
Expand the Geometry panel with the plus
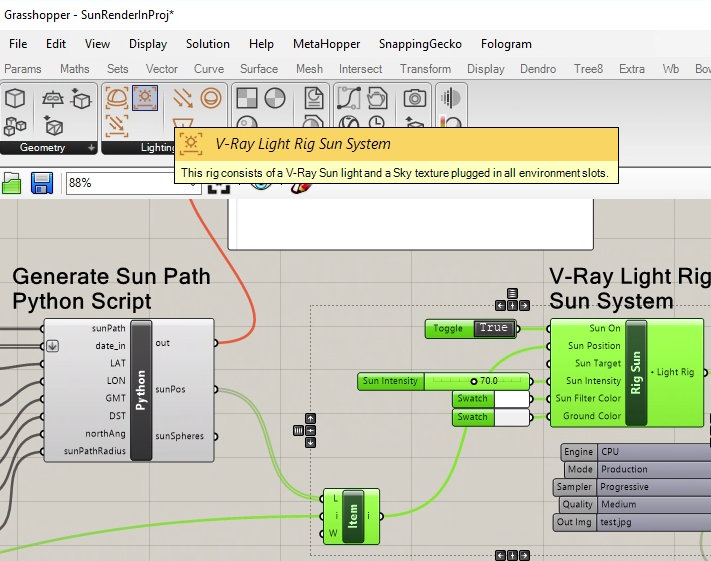[x=91, y=147]
